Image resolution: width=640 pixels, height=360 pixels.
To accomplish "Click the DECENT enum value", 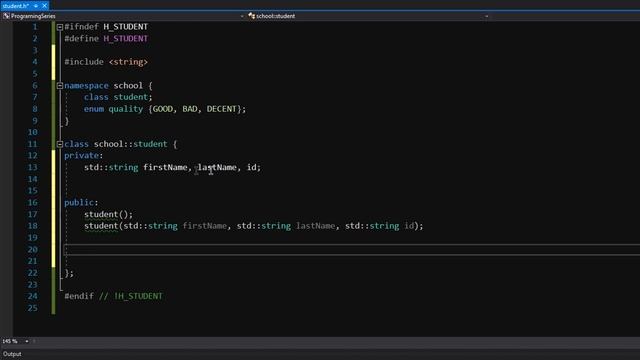I will click(222, 109).
